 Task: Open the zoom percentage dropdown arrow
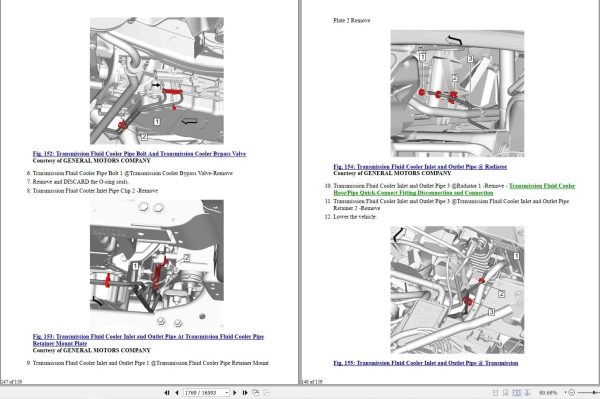[x=565, y=392]
